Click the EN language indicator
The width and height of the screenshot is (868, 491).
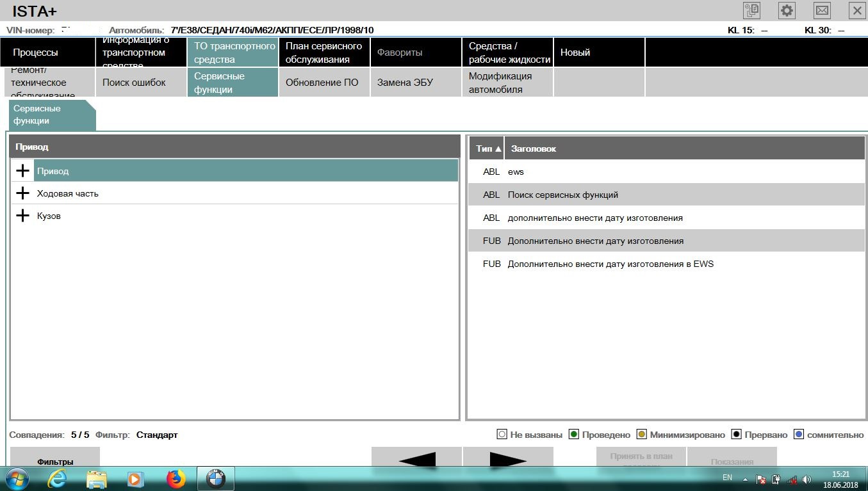[x=727, y=478]
